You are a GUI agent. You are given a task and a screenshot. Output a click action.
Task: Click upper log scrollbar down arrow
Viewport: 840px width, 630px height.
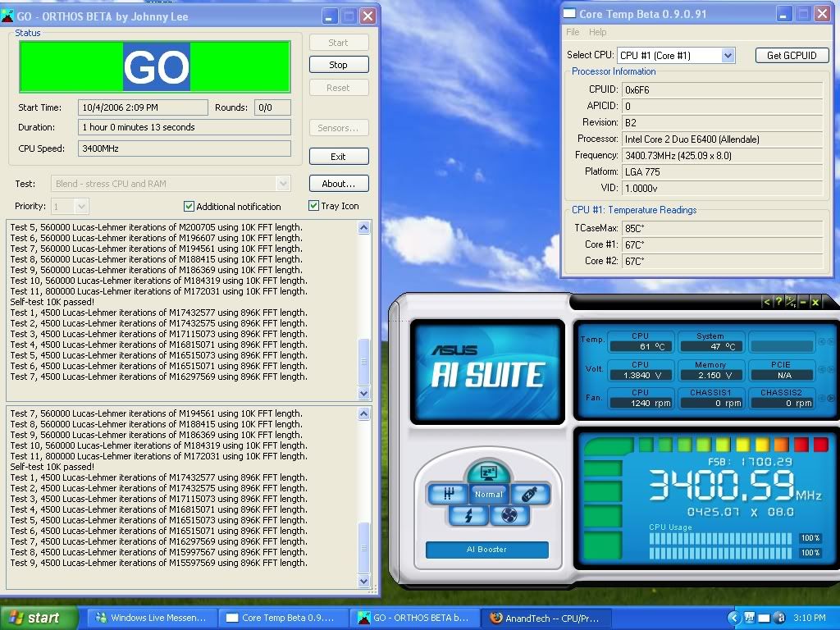pos(363,393)
